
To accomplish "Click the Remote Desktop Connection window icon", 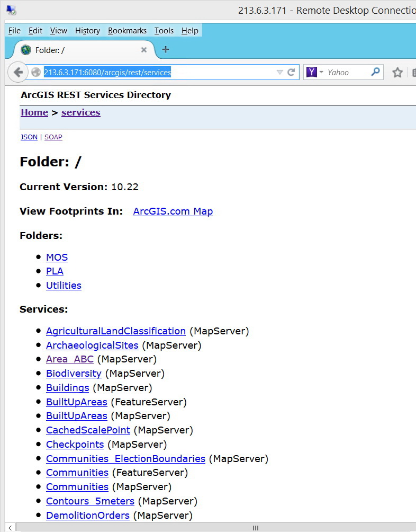I will (x=11, y=10).
